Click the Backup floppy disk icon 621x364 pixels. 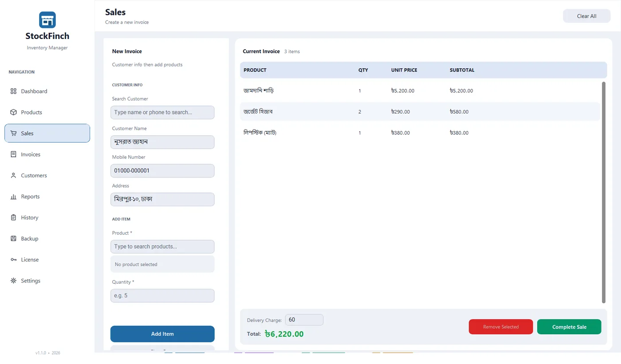pos(13,239)
